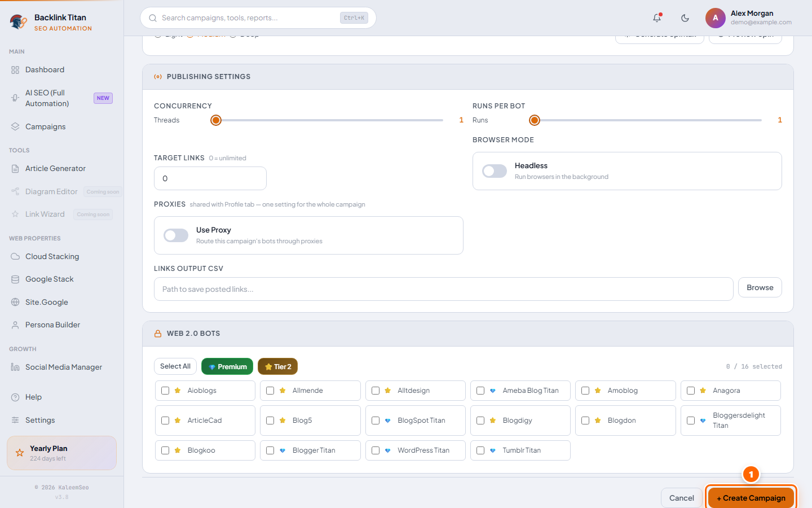The height and width of the screenshot is (508, 812).
Task: Click the Cloud Stacking cloud icon
Action: point(15,256)
